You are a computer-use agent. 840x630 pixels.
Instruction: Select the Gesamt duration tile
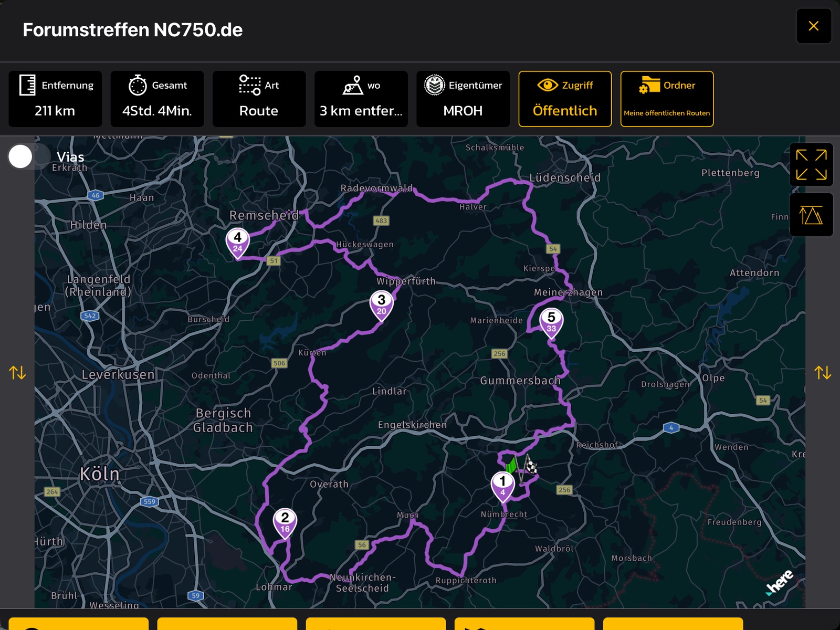click(157, 99)
